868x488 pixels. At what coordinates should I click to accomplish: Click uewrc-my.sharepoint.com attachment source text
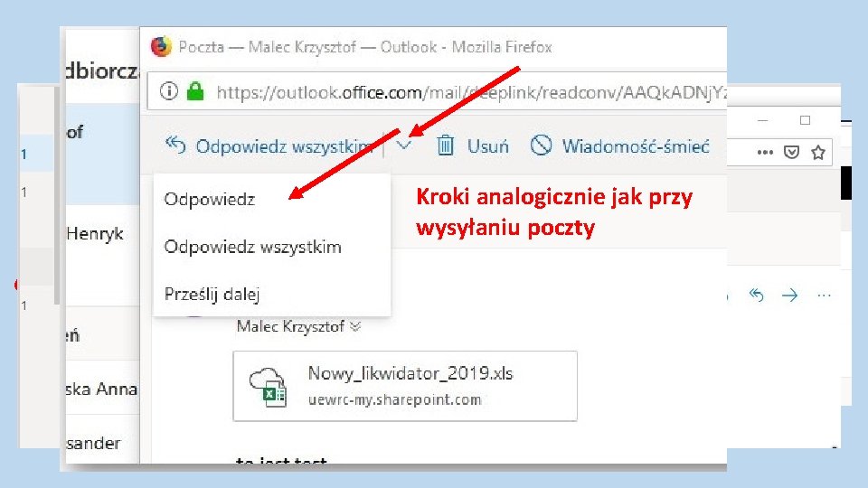click(x=395, y=399)
